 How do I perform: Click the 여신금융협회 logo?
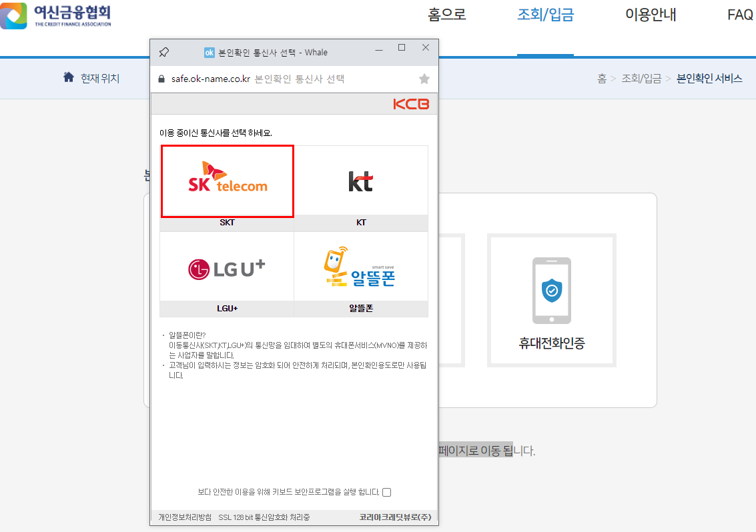(56, 15)
